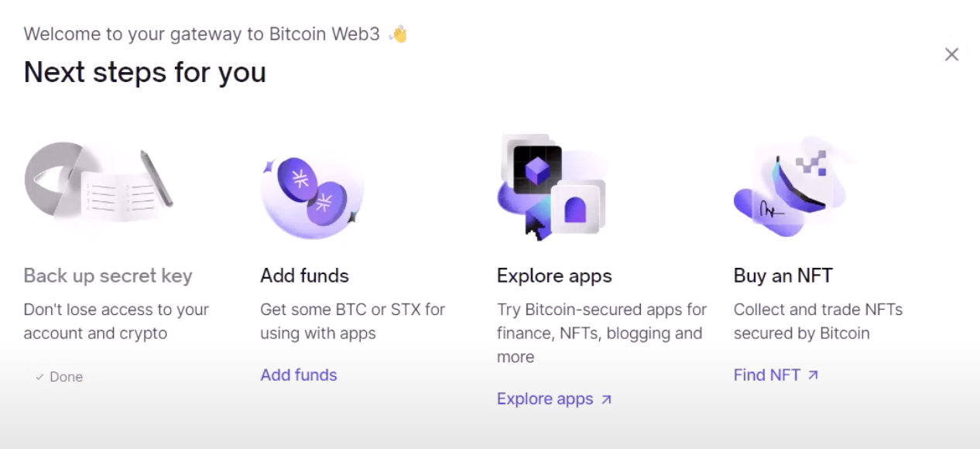The image size is (980, 449).
Task: Click the external arrow beside Find NFT
Action: coord(812,375)
